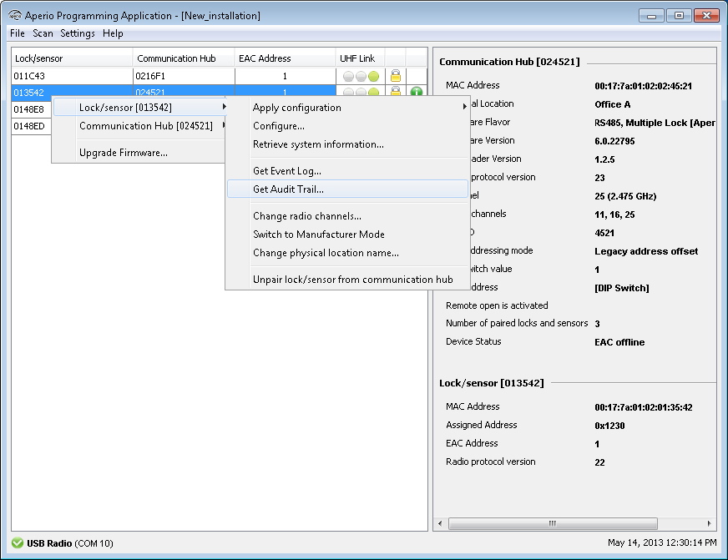Click the EAC offline device status
Screen dimensions: 728x560
click(619, 342)
